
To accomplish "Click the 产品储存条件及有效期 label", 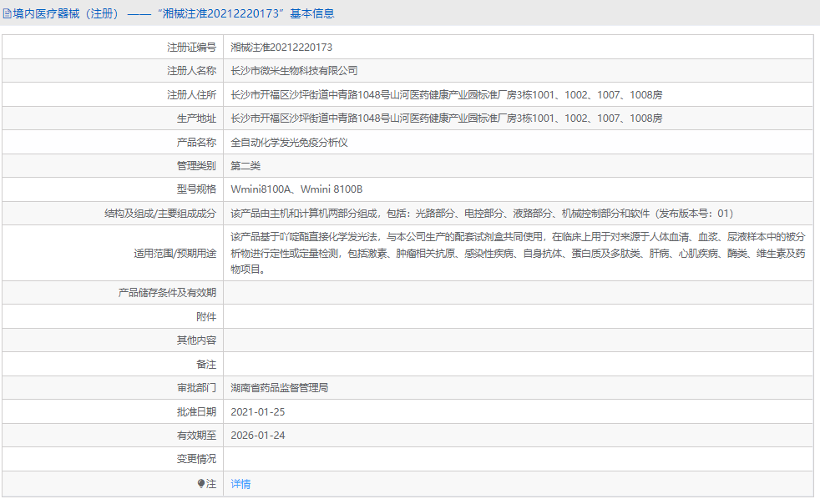I will click(167, 293).
